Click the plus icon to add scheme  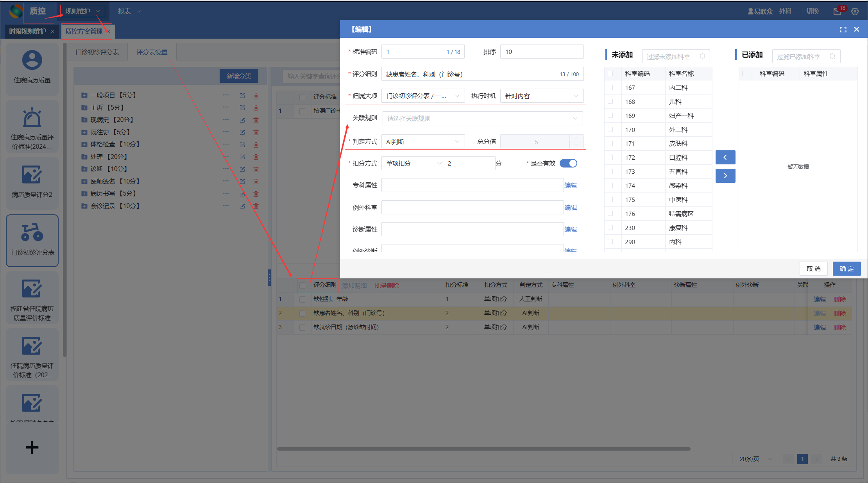tap(32, 447)
